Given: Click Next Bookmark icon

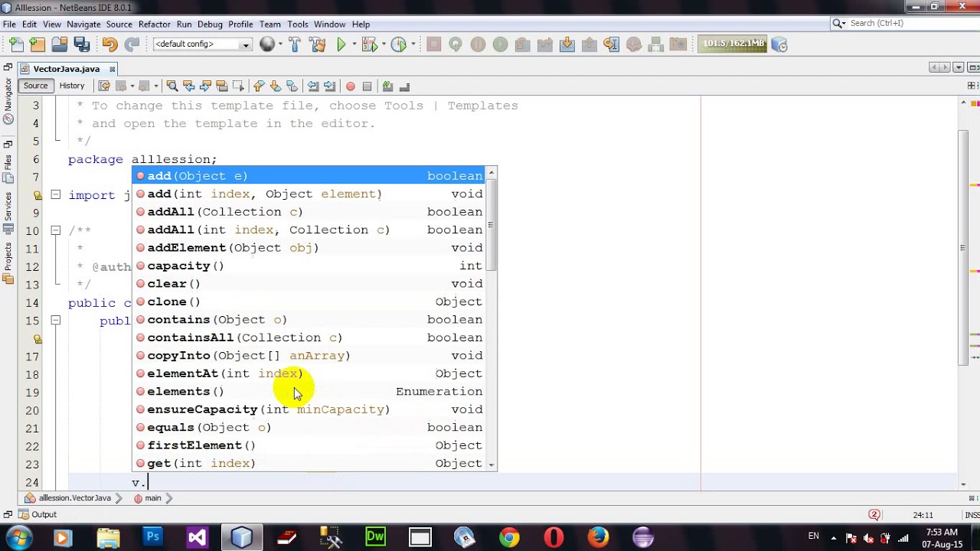Looking at the screenshot, I should (x=275, y=86).
